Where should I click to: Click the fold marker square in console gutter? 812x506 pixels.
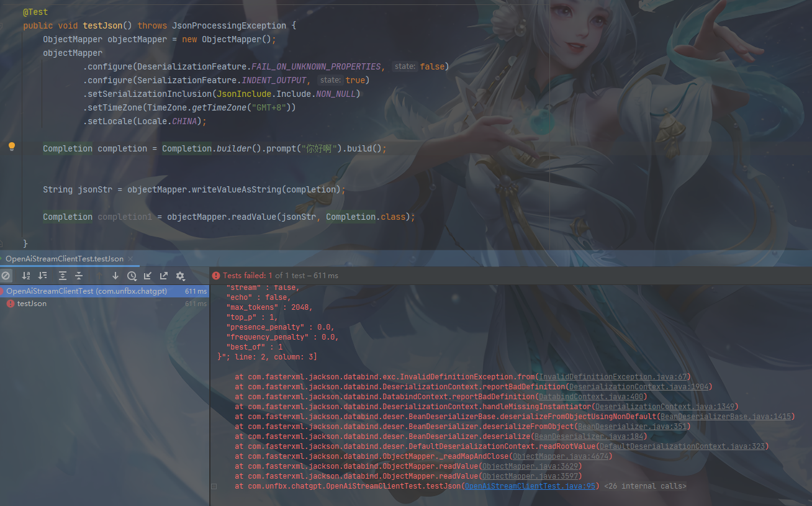(x=214, y=486)
